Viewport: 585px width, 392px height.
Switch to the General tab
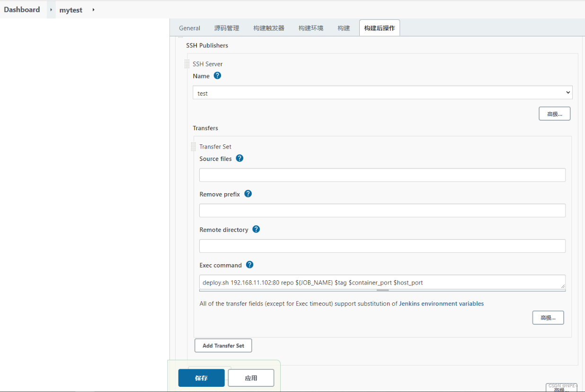coord(189,28)
